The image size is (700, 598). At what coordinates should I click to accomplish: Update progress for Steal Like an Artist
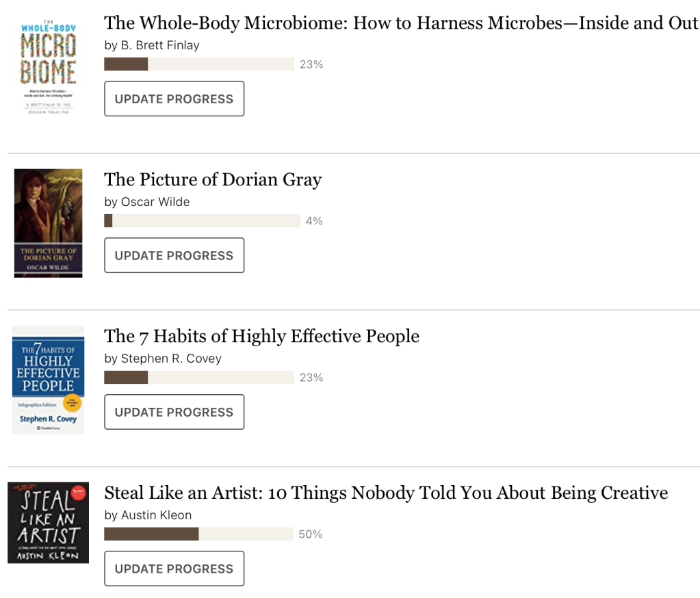174,569
